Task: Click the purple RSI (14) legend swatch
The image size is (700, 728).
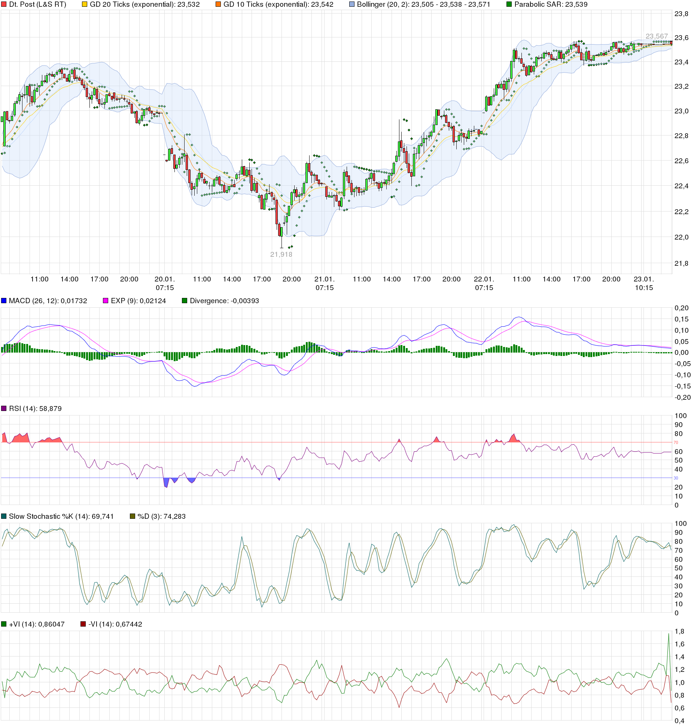Action: 4,408
